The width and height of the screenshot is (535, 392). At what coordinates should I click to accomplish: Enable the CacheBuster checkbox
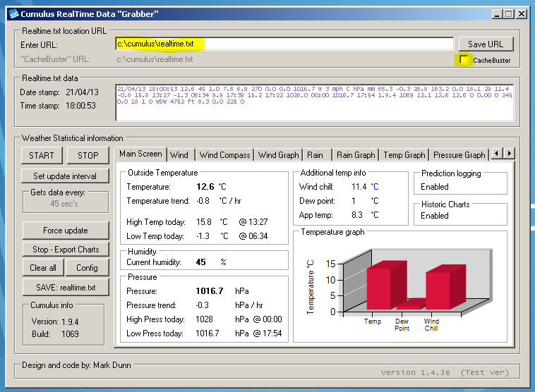464,60
